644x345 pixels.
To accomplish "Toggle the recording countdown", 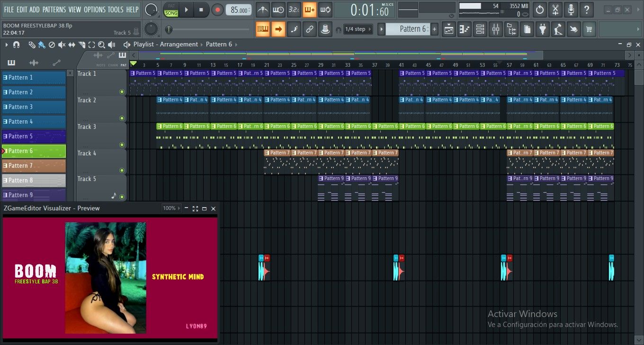I will [294, 9].
